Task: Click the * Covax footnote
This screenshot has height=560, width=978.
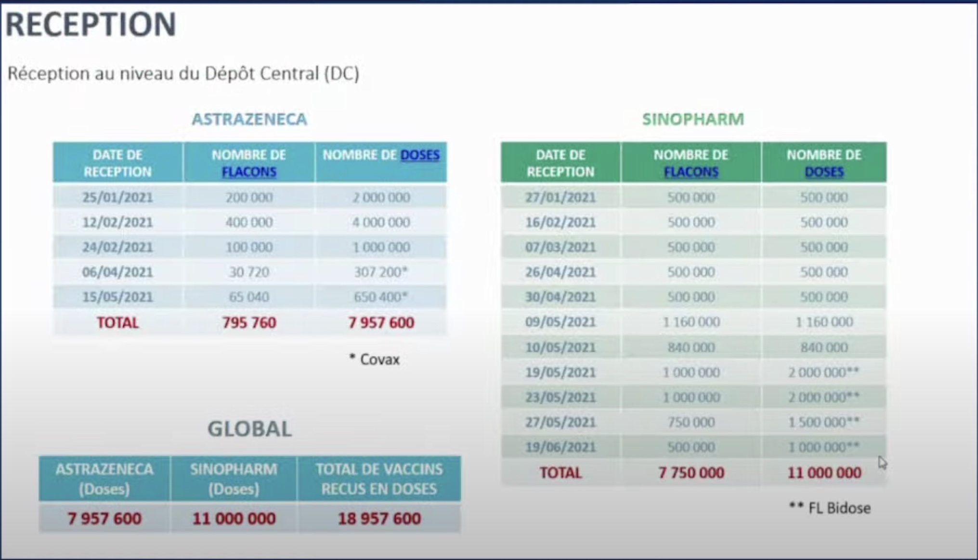Action: point(374,359)
